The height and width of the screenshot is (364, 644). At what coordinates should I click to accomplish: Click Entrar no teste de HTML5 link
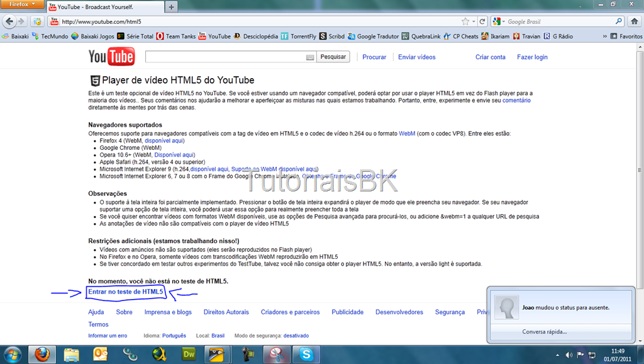click(126, 292)
